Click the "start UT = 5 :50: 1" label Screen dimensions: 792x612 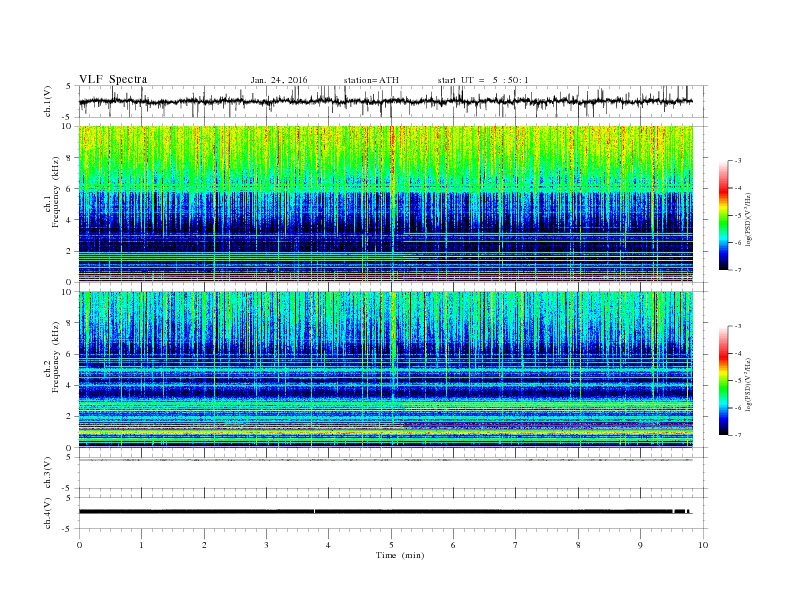483,80
